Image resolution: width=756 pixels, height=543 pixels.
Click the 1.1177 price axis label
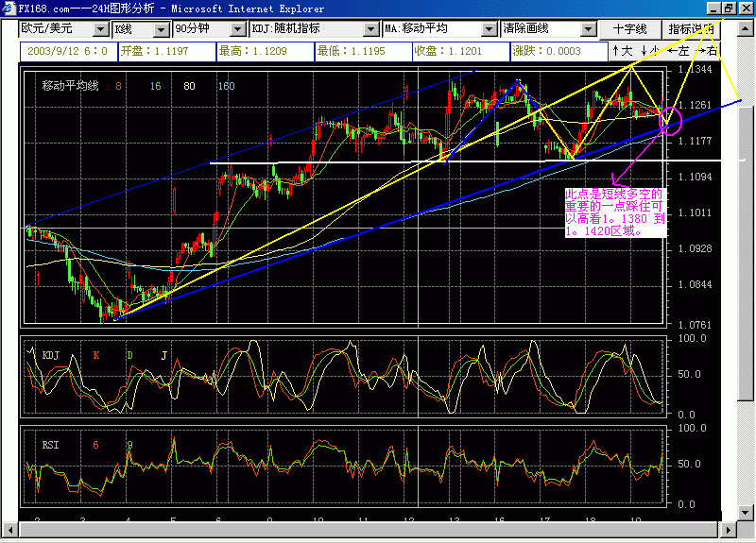coord(695,141)
